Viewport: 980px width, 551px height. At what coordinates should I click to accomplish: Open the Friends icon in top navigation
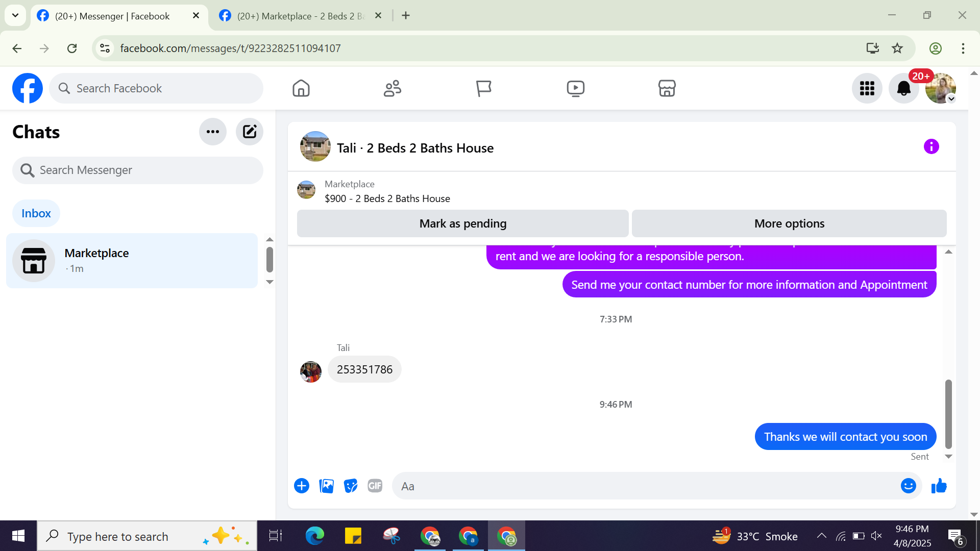(x=392, y=88)
